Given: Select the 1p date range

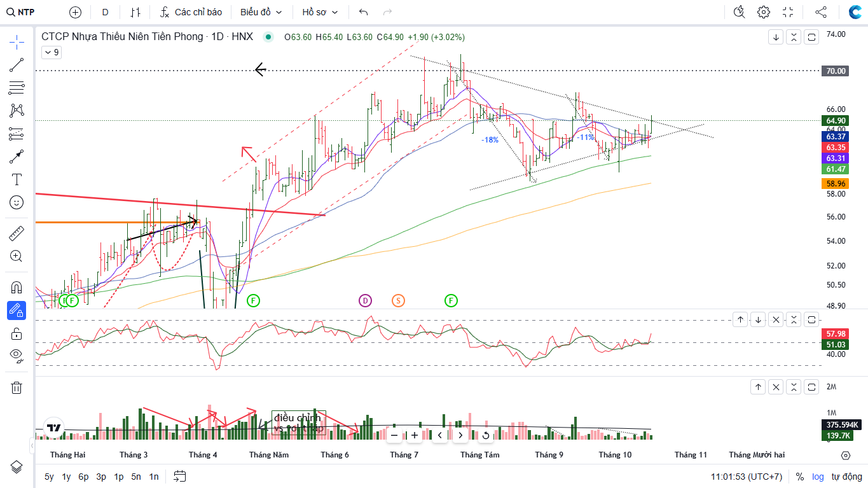Looking at the screenshot, I should click(119, 477).
